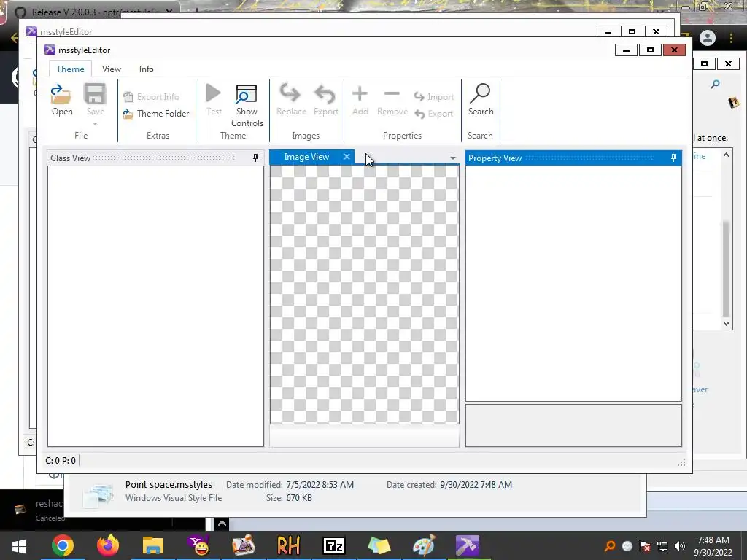This screenshot has height=560, width=747.
Task: Open Paint palette taskbar icon
Action: click(424, 545)
